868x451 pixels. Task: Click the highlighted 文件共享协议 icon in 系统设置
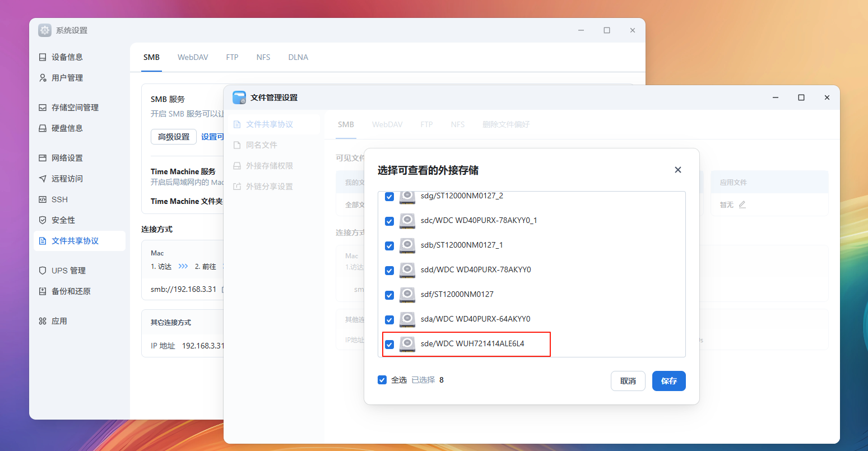43,241
